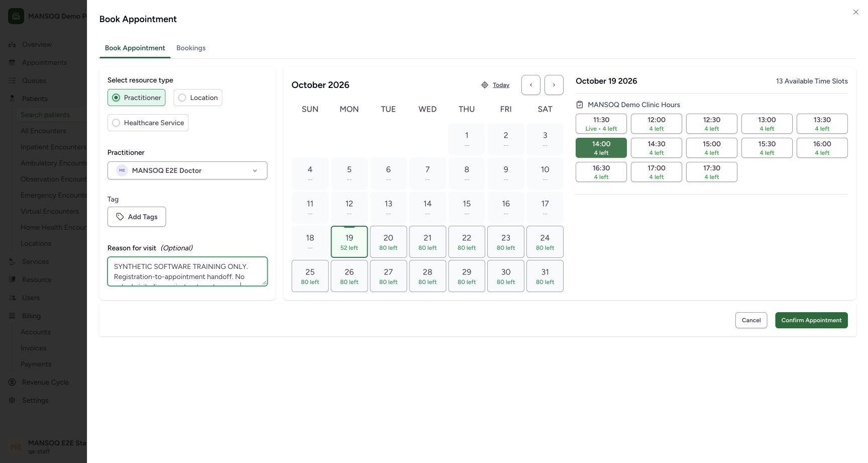Click the Resource sidebar icon
Viewport: 868px width, 463px height.
(12, 280)
